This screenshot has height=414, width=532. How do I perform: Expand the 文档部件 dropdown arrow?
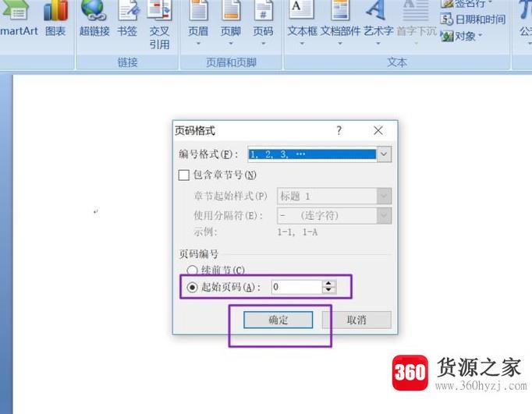[x=340, y=44]
